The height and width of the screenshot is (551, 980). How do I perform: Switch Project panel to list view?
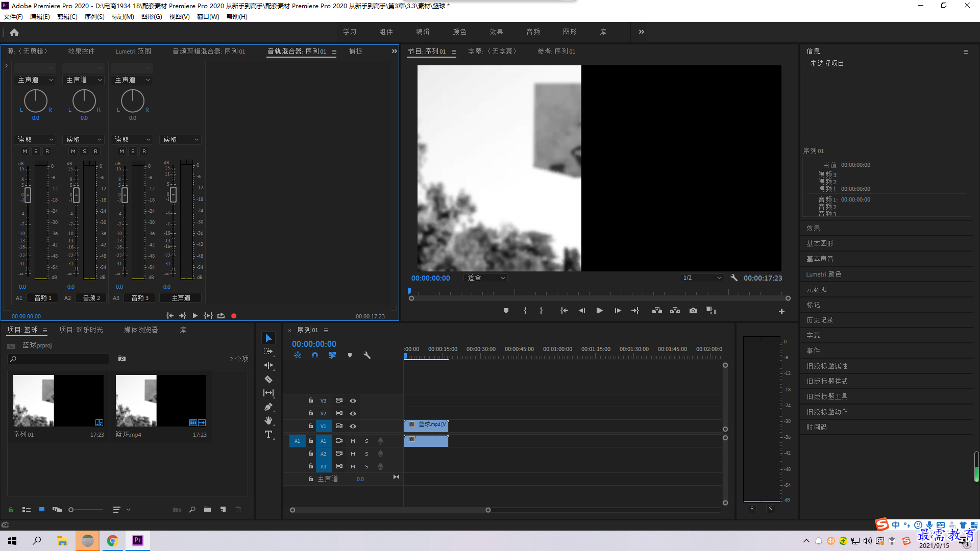pyautogui.click(x=27, y=509)
